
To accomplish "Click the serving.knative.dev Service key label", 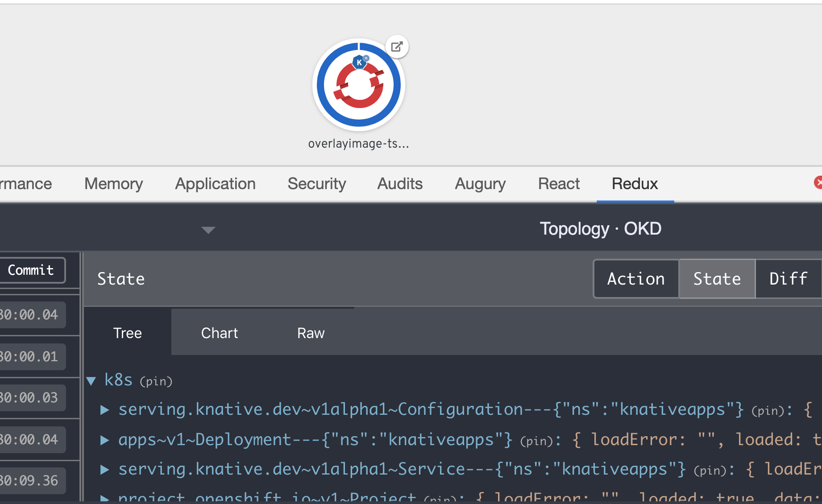I will coord(402,469).
